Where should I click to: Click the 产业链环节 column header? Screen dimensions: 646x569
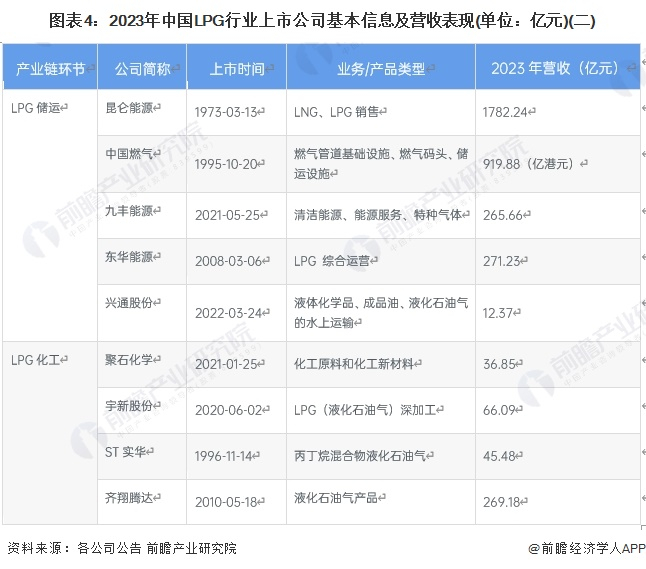click(50, 68)
